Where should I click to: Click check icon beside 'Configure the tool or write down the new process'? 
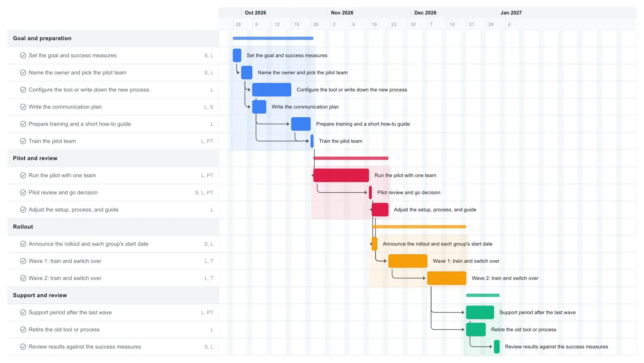pos(23,90)
